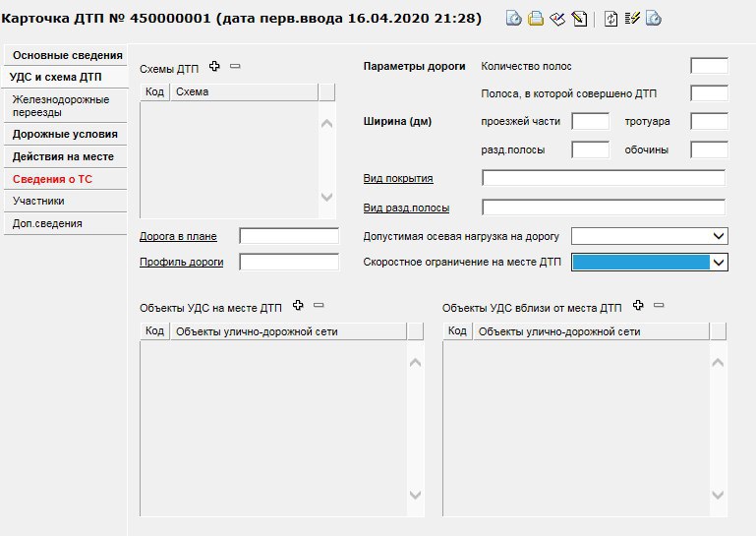This screenshot has height=536, width=756.
Task: Switch to Железнодорожные переезды tab
Action: (x=65, y=105)
